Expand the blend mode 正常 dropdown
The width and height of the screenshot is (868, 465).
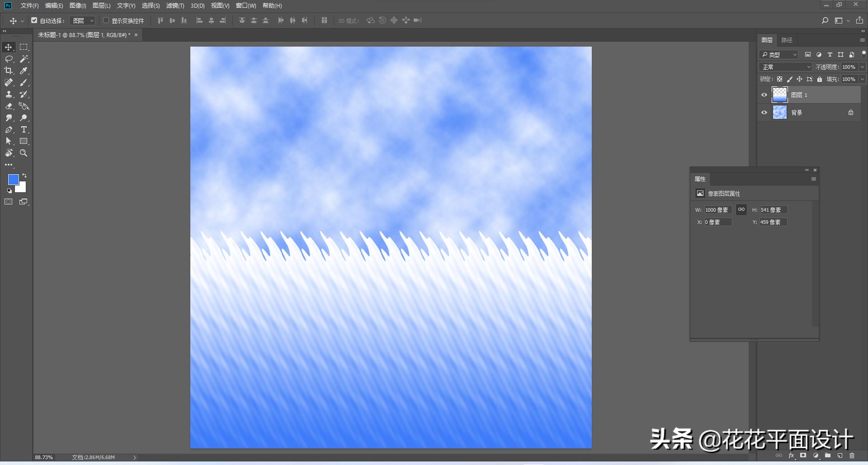tap(786, 67)
